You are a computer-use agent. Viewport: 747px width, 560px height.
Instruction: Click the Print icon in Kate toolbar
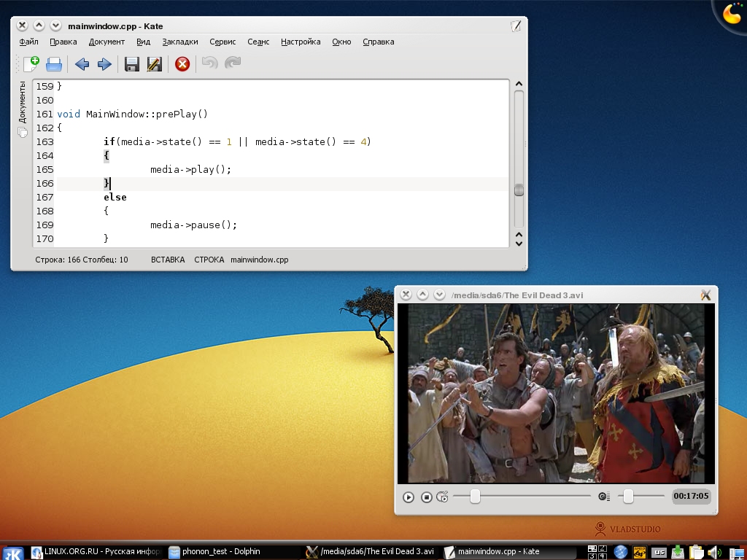click(54, 64)
